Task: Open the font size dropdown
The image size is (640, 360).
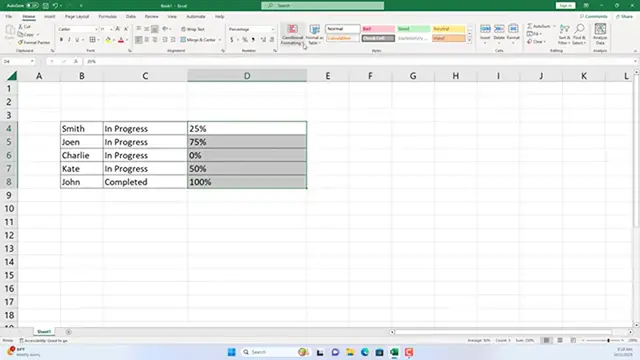Action: pos(111,29)
